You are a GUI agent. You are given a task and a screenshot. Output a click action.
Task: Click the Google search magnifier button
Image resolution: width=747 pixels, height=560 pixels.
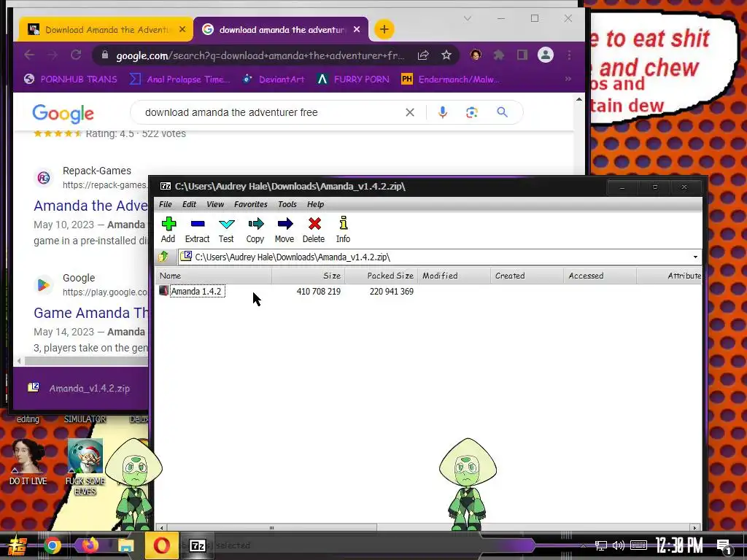click(x=502, y=112)
